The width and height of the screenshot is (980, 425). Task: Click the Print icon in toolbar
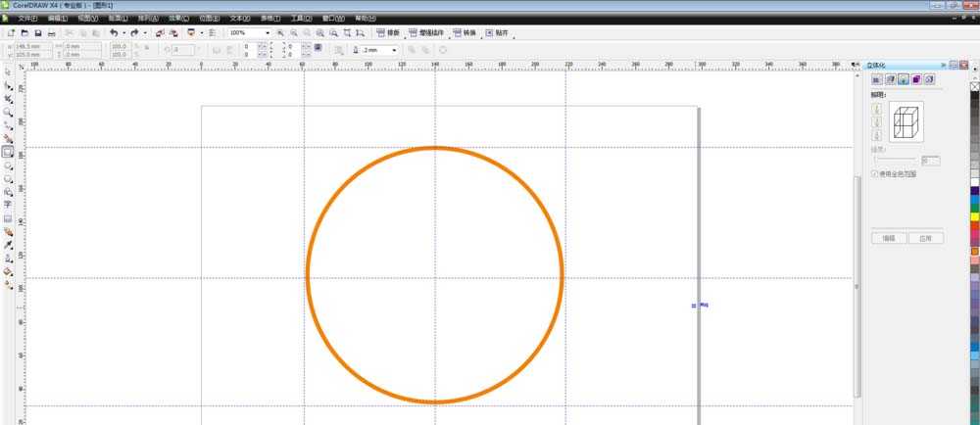point(51,33)
